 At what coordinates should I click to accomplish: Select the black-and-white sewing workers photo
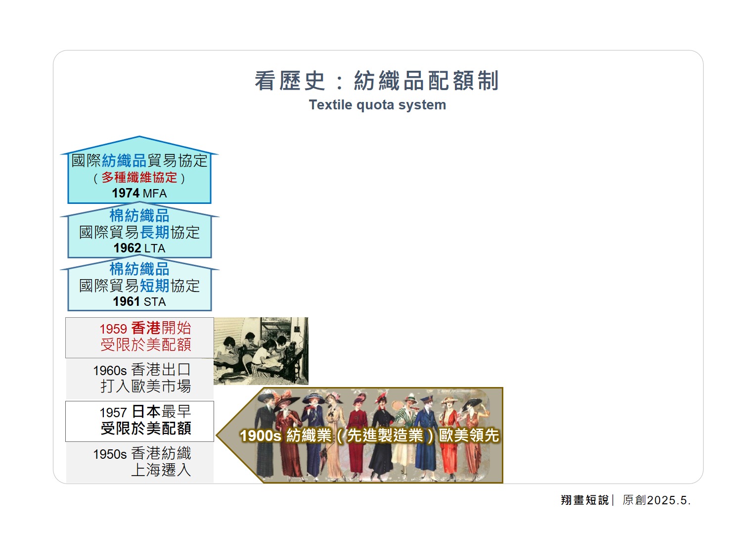261,351
